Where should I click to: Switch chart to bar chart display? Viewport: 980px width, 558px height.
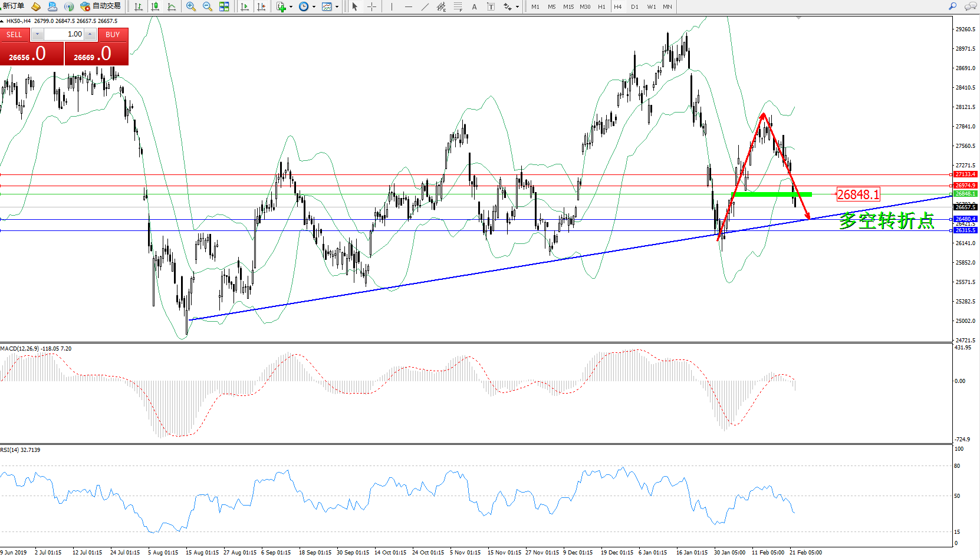pyautogui.click(x=139, y=6)
